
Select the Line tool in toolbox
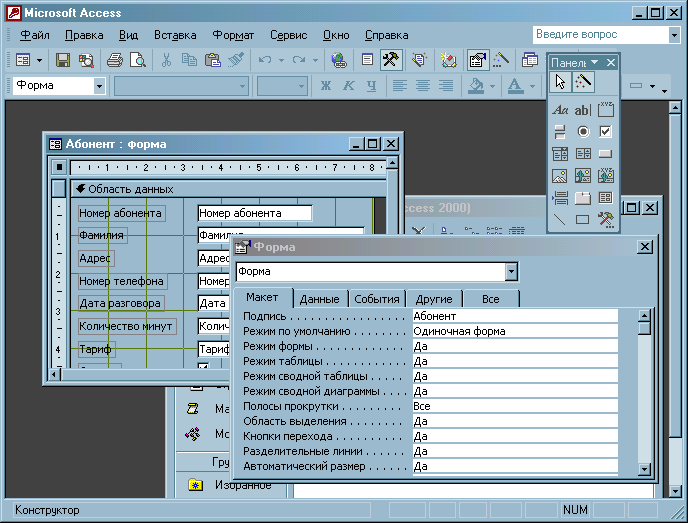(560, 219)
